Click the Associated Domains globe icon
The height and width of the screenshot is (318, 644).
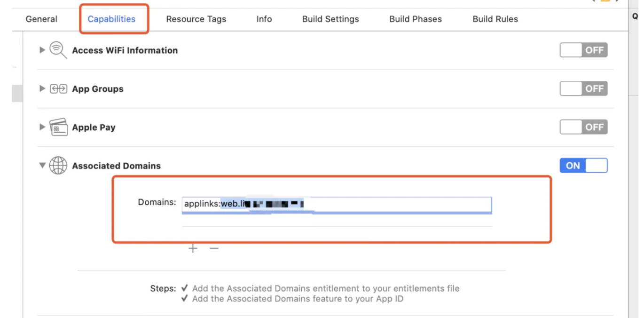[x=58, y=166]
